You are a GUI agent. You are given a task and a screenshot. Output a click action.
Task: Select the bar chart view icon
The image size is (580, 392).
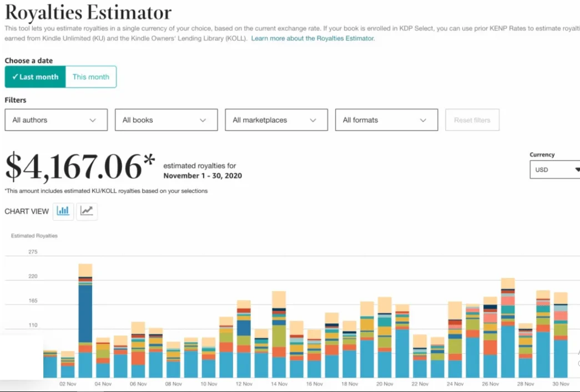coord(63,211)
